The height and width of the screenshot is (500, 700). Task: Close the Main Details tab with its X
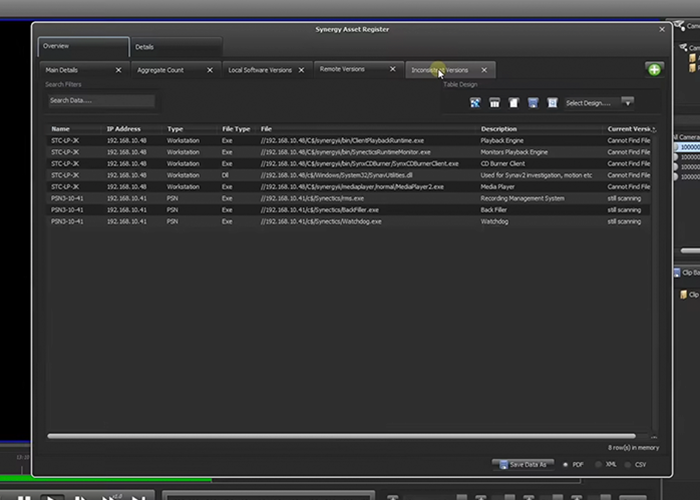point(118,70)
